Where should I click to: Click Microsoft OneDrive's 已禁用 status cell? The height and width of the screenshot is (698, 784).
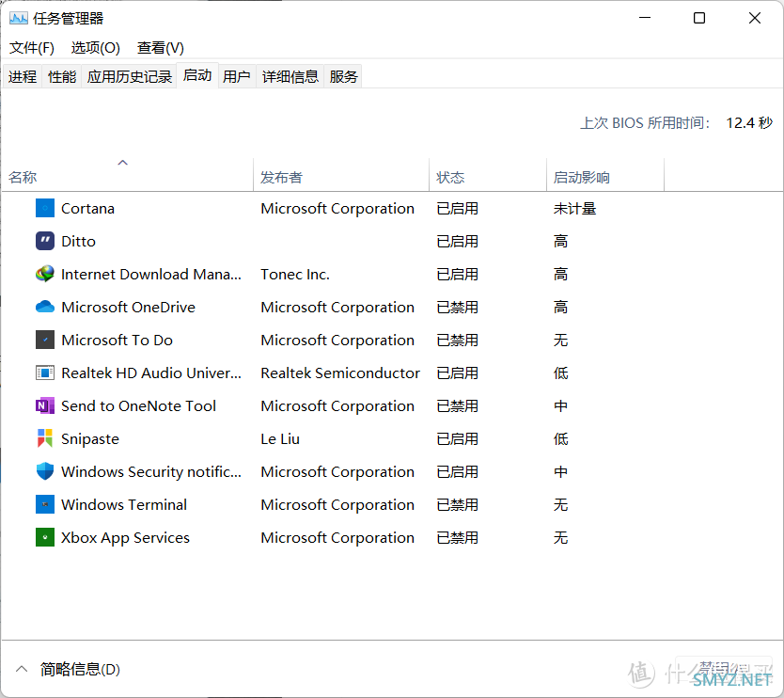457,307
